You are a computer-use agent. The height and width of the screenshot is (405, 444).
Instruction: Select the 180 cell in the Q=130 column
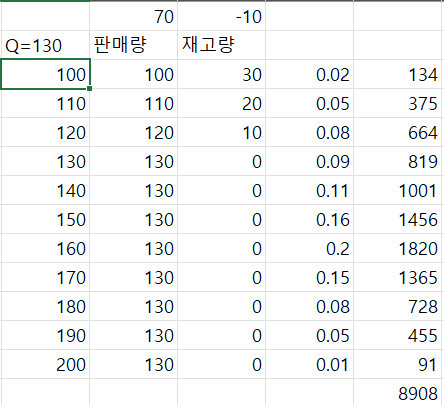[x=45, y=306]
